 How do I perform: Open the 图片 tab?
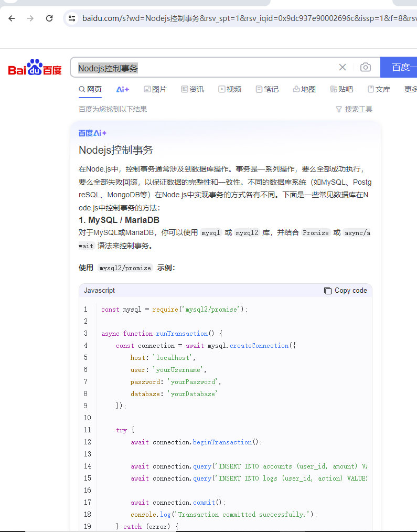point(155,89)
